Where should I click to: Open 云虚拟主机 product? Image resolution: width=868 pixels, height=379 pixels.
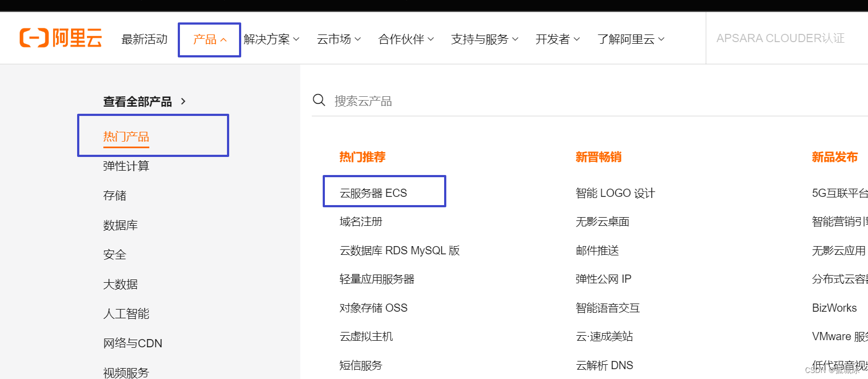[x=366, y=336]
